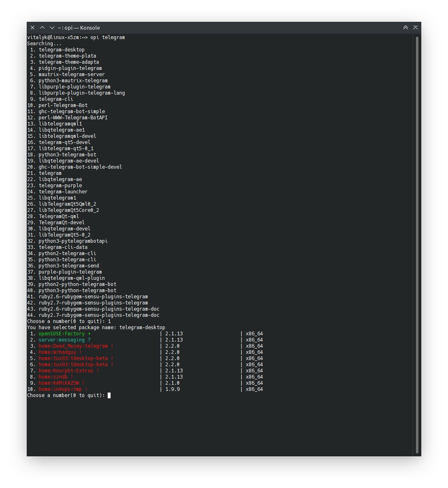Click the "Searching..." output line
The width and height of the screenshot is (448, 488).
[44, 44]
